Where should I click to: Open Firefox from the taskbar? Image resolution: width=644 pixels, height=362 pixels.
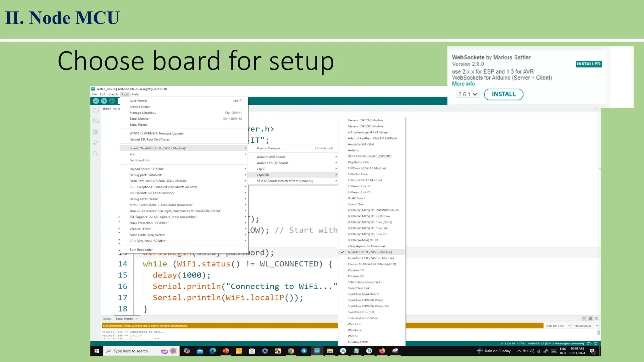click(x=382, y=351)
